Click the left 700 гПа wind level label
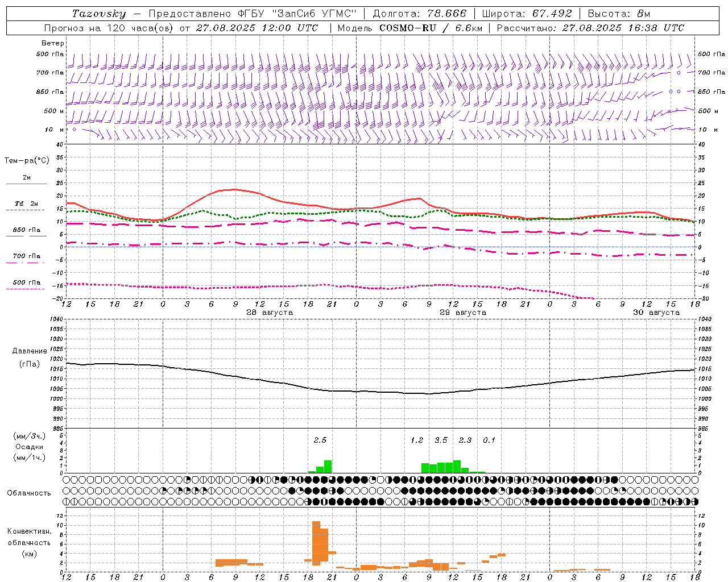Viewport: 728px width, 582px height. coord(50,73)
